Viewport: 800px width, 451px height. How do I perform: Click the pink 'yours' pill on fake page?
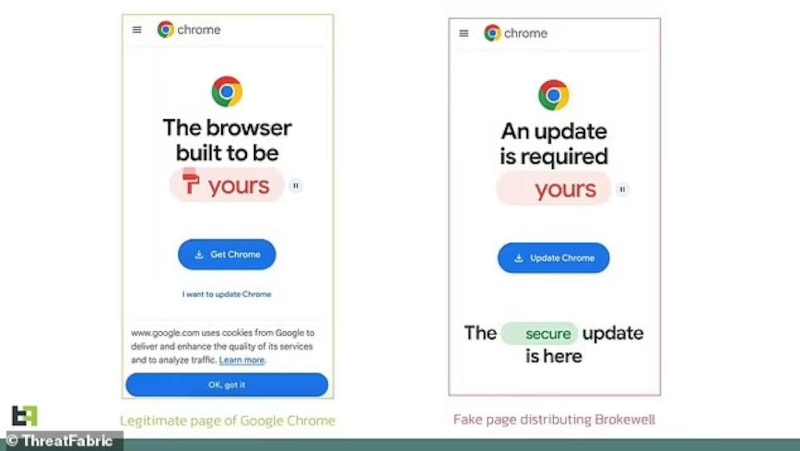pos(554,189)
